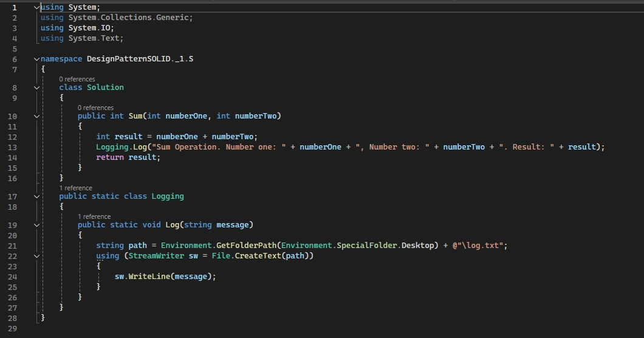
Task: Collapse the using directives block
Action: pos(36,7)
